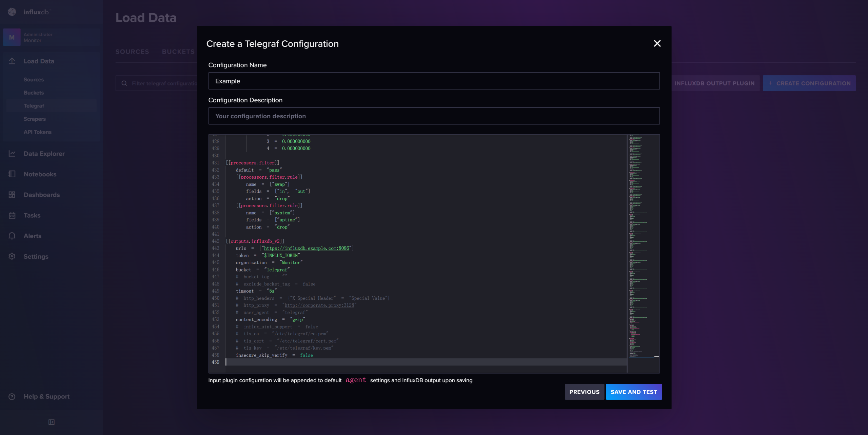
Task: Open the Administrator Monitor account avatar
Action: (12, 37)
